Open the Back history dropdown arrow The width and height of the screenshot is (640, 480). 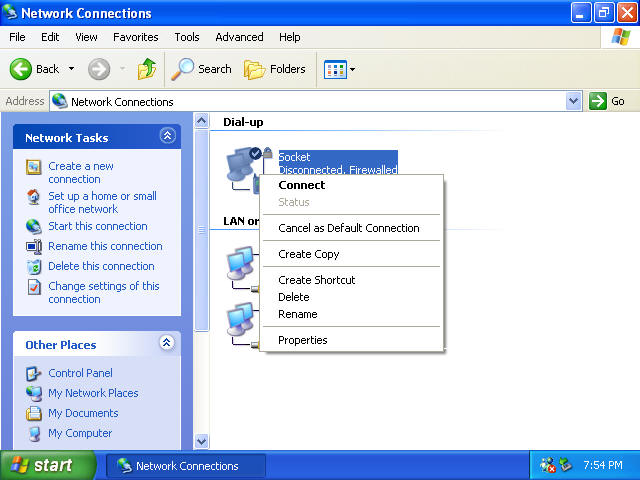(71, 69)
